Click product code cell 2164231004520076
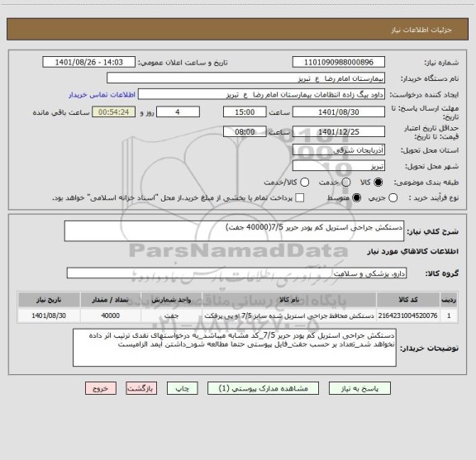Screen dimensions: 476x460 click(408, 315)
